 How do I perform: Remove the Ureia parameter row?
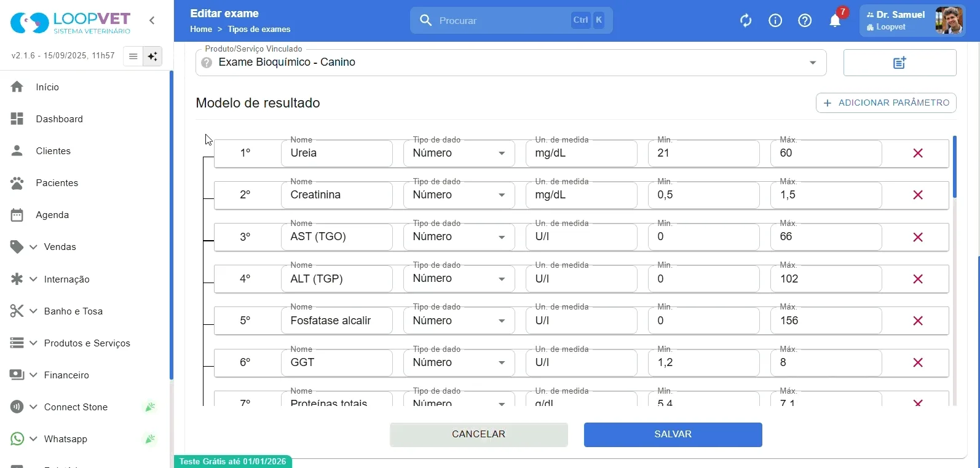click(x=918, y=154)
